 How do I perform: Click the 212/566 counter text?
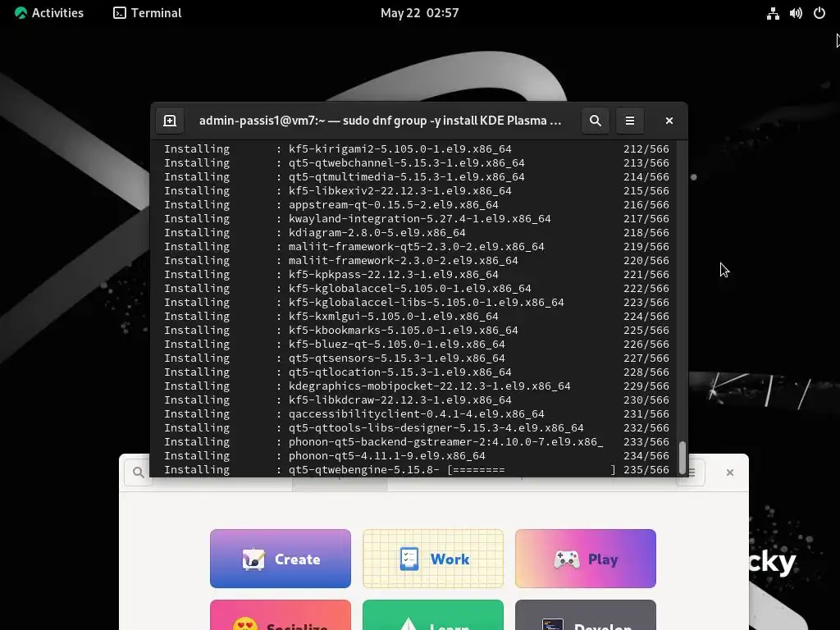click(646, 149)
